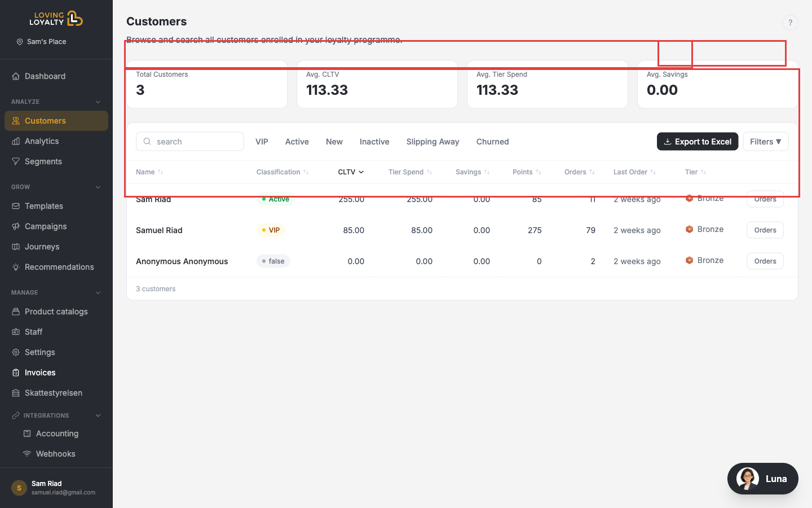Image resolution: width=812 pixels, height=508 pixels.
Task: Filter customers by Active tab
Action: [297, 142]
